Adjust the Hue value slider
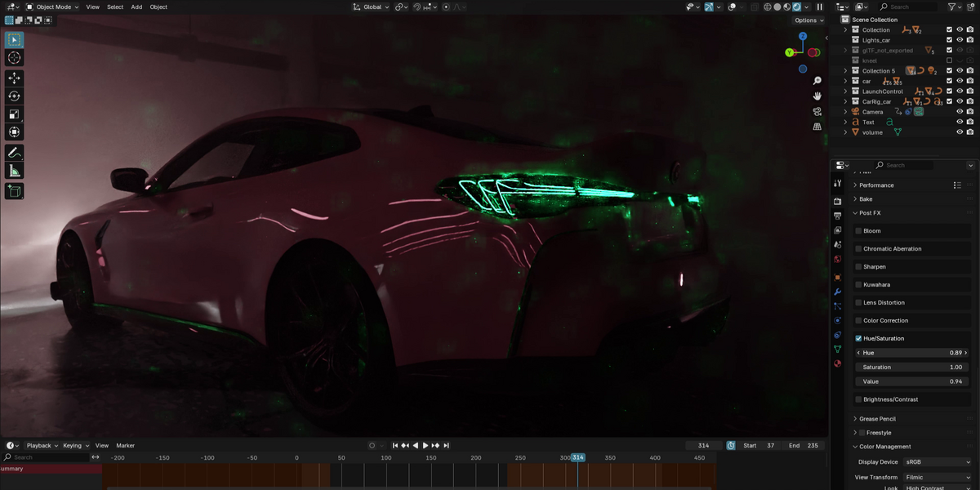The height and width of the screenshot is (490, 980). (913, 353)
